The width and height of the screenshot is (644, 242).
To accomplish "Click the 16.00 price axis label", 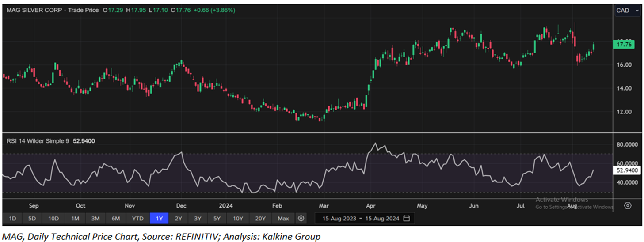I will [x=625, y=65].
